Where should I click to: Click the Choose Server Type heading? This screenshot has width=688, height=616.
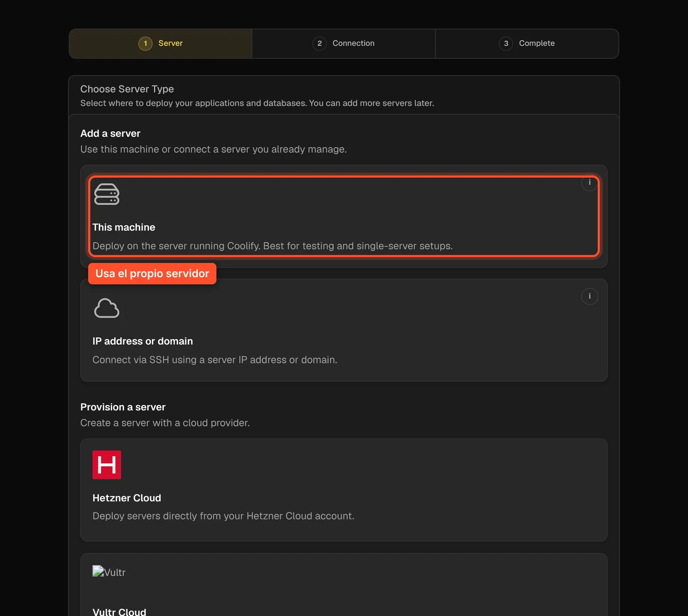pos(127,89)
